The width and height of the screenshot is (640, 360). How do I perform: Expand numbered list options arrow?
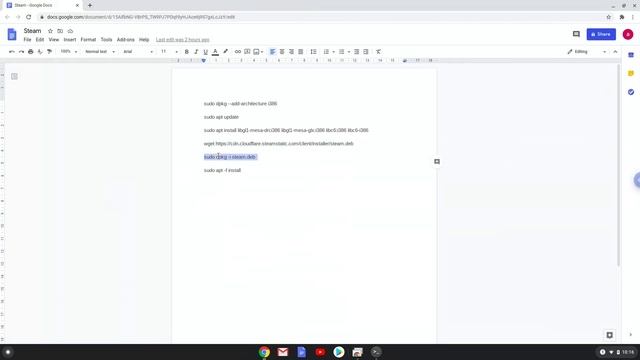pos(333,52)
